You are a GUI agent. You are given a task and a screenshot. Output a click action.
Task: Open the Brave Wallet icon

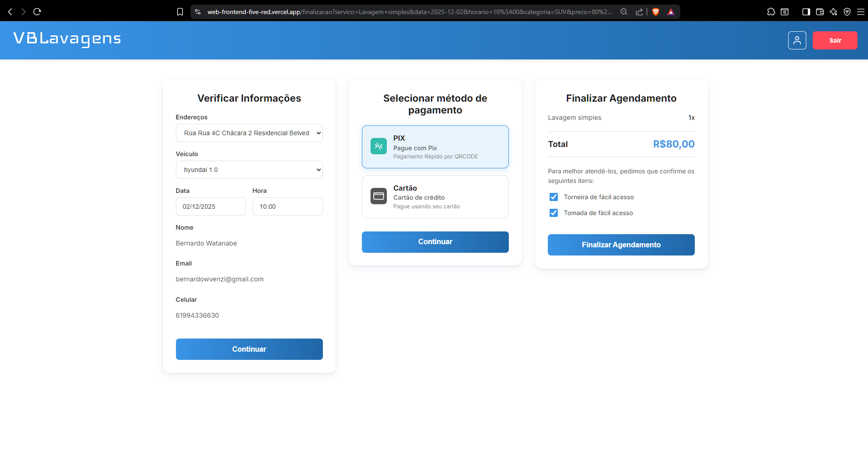pyautogui.click(x=819, y=11)
